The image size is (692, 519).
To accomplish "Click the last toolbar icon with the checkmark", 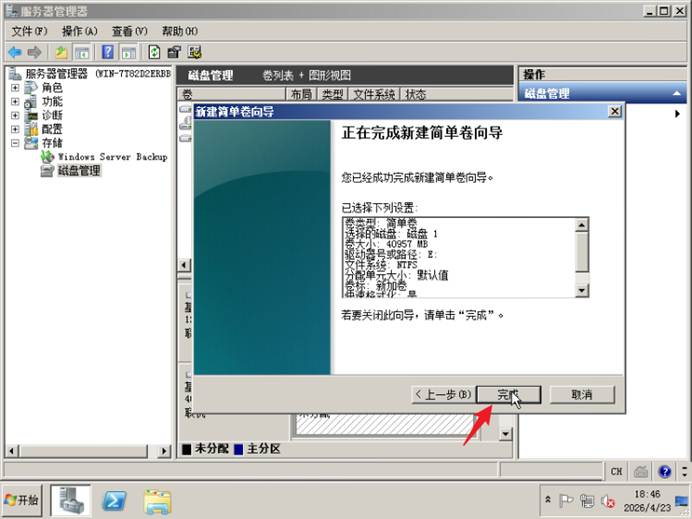I will (x=195, y=53).
